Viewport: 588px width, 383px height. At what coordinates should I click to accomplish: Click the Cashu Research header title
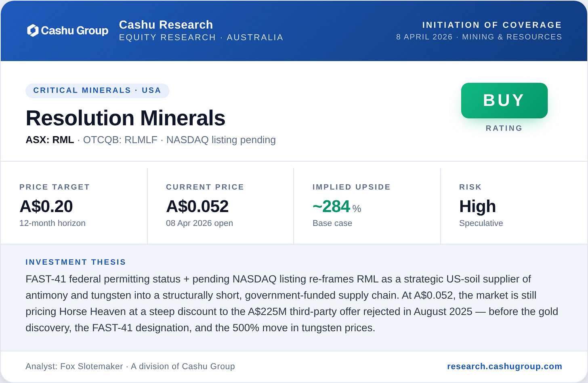tap(166, 25)
